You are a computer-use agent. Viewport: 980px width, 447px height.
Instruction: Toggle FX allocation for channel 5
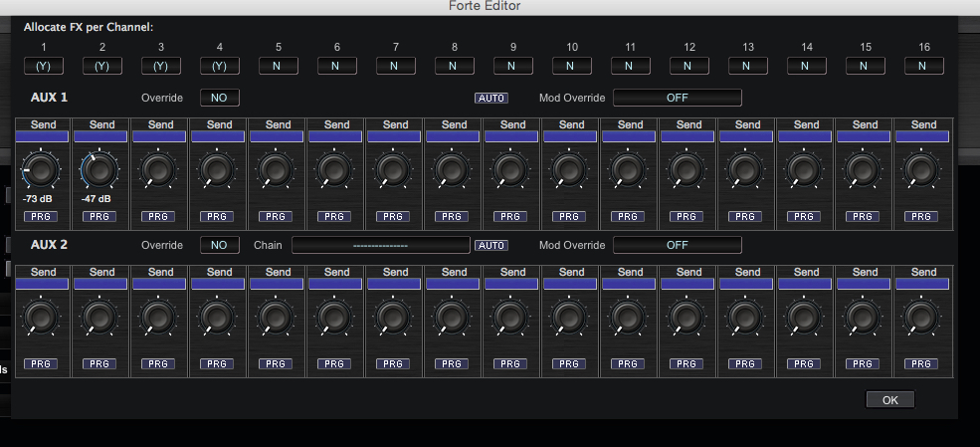point(279,66)
